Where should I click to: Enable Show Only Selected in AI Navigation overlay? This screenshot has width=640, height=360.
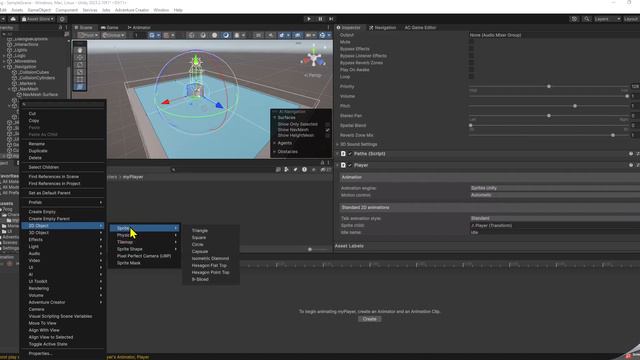click(327, 124)
